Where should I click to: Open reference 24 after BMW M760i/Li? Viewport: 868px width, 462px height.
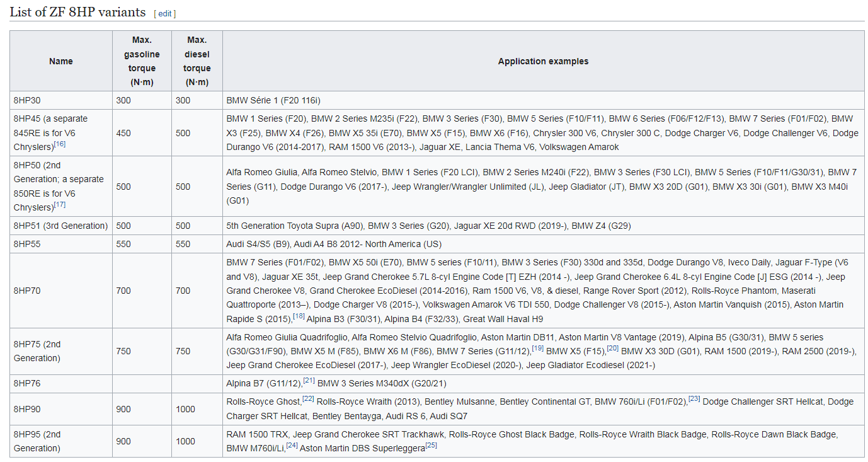tap(292, 444)
